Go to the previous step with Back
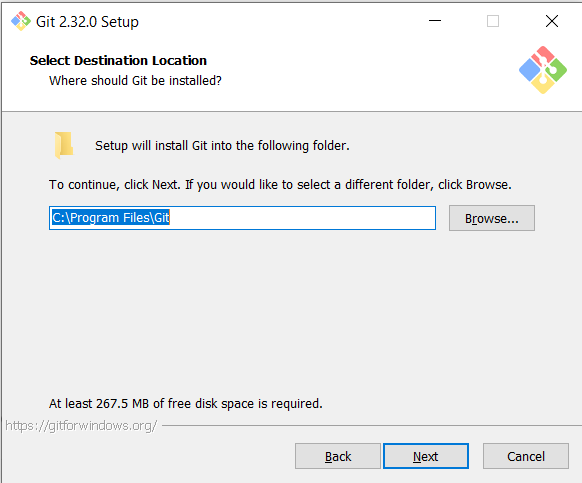Image resolution: width=582 pixels, height=483 pixels. tap(338, 456)
